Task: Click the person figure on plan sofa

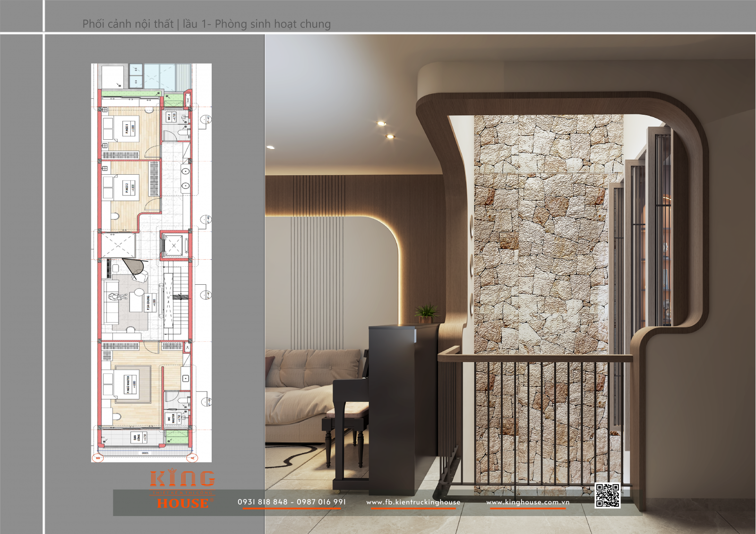Action: [117, 297]
